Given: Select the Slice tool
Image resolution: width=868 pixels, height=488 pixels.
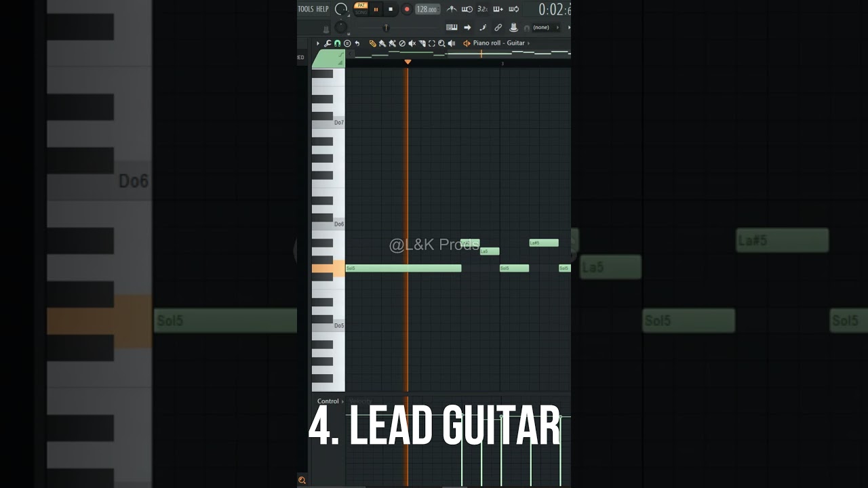Looking at the screenshot, I should 422,43.
